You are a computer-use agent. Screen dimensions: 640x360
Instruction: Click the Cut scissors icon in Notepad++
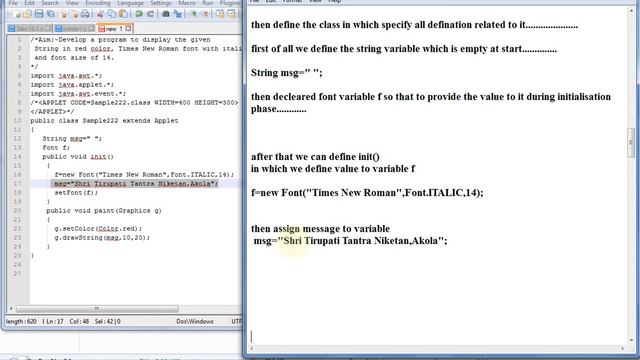[100, 14]
